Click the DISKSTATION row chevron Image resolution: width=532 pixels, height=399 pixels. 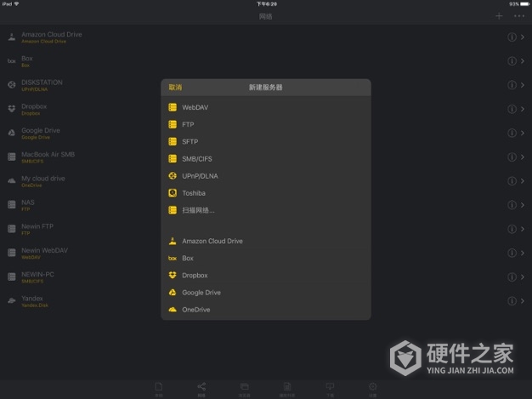pos(523,85)
